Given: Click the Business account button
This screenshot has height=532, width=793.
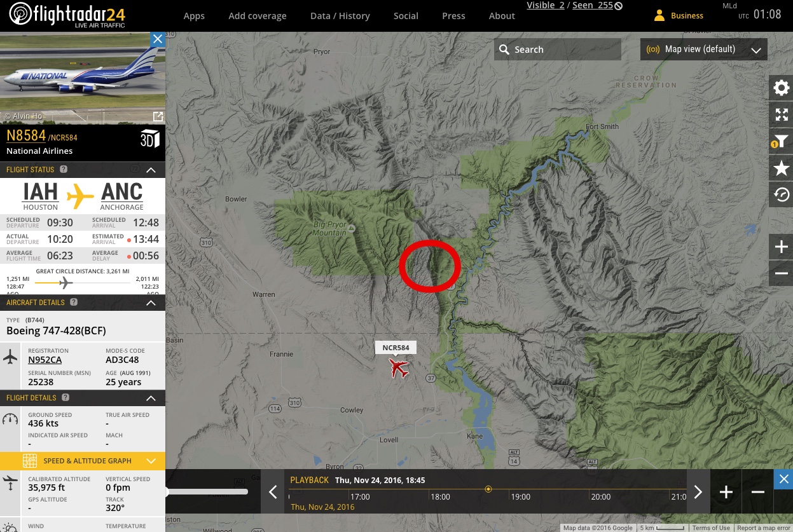Looking at the screenshot, I should point(679,15).
